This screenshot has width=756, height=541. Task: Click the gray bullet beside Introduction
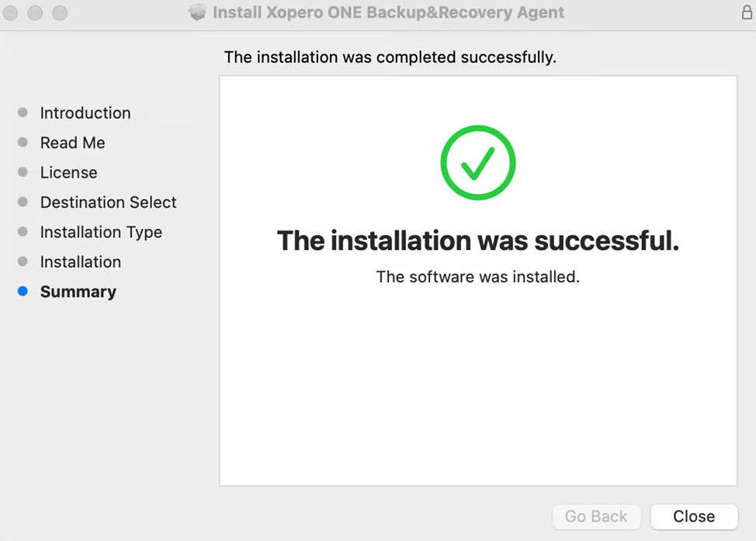click(23, 113)
